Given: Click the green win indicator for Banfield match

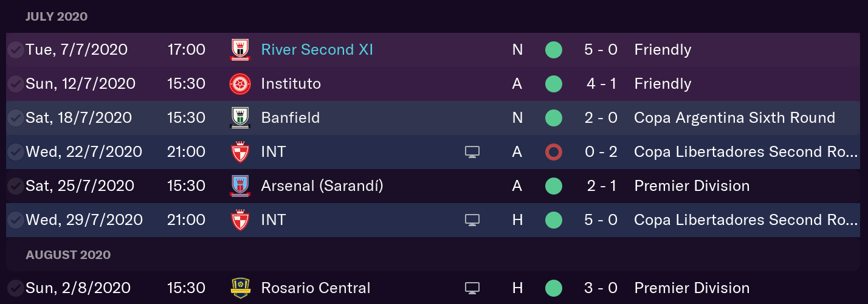Looking at the screenshot, I should coord(553,117).
